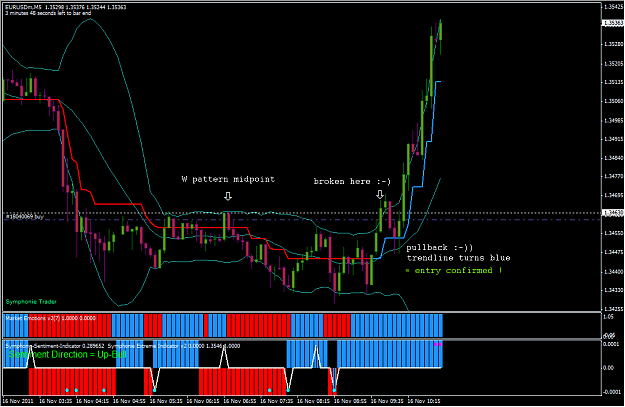Click price level 1.35205 on the axis

(613, 63)
